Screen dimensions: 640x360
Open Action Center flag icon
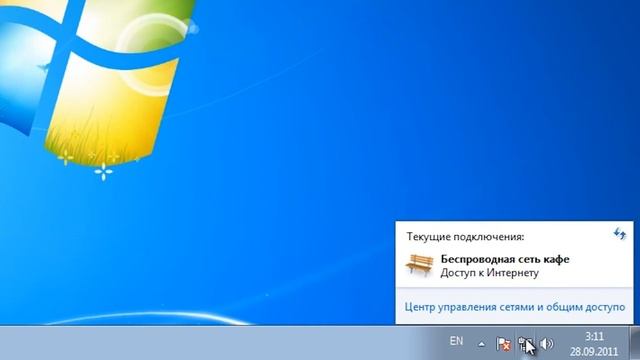point(503,344)
